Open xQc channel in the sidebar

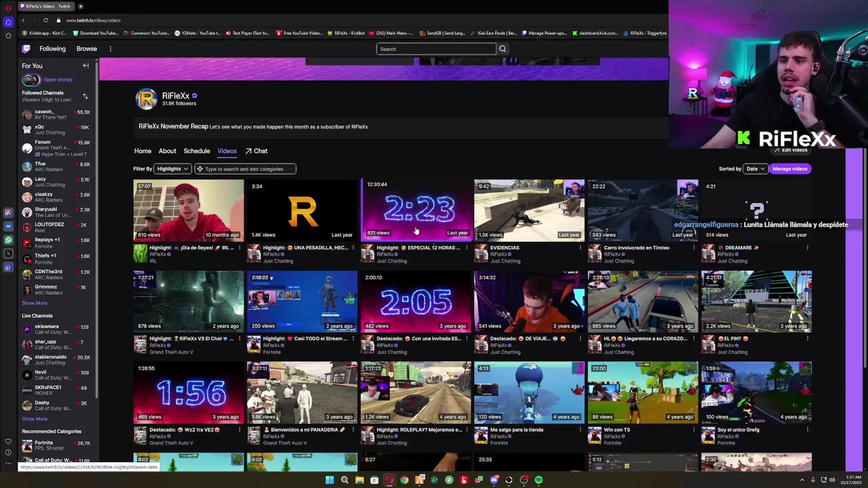click(x=56, y=129)
